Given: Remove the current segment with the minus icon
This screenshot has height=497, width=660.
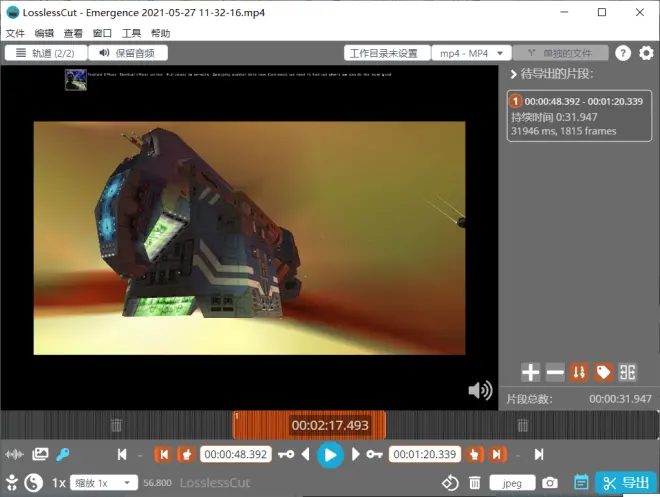Looking at the screenshot, I should (555, 372).
